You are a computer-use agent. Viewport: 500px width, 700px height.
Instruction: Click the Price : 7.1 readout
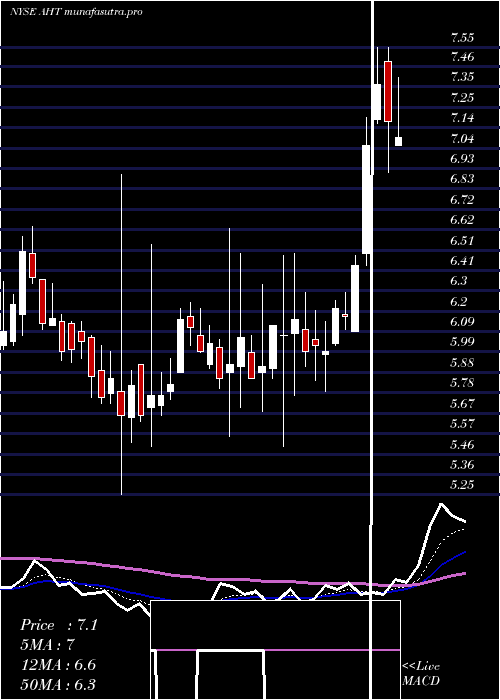tap(59, 625)
